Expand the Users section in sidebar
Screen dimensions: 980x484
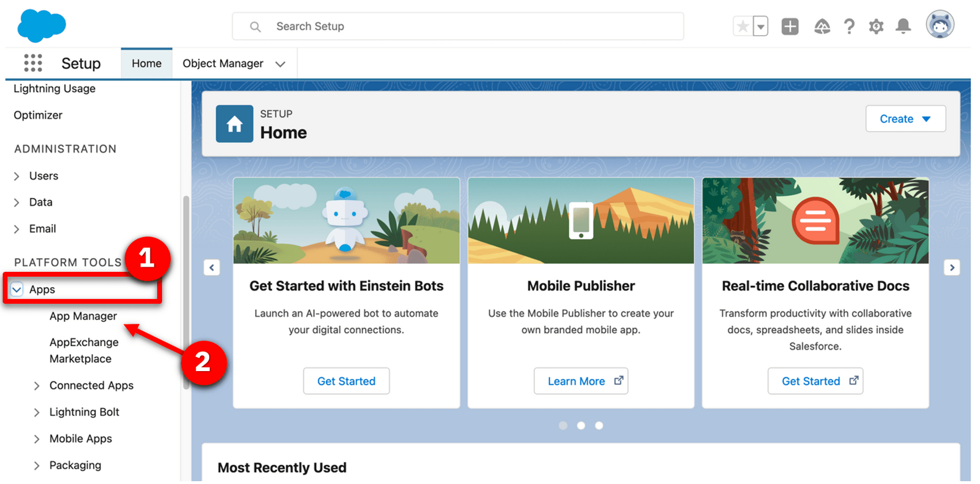[x=17, y=176]
